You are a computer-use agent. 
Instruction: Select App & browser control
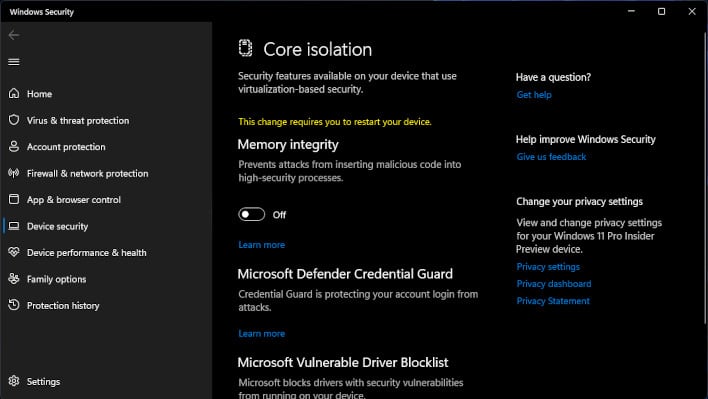[x=74, y=200]
